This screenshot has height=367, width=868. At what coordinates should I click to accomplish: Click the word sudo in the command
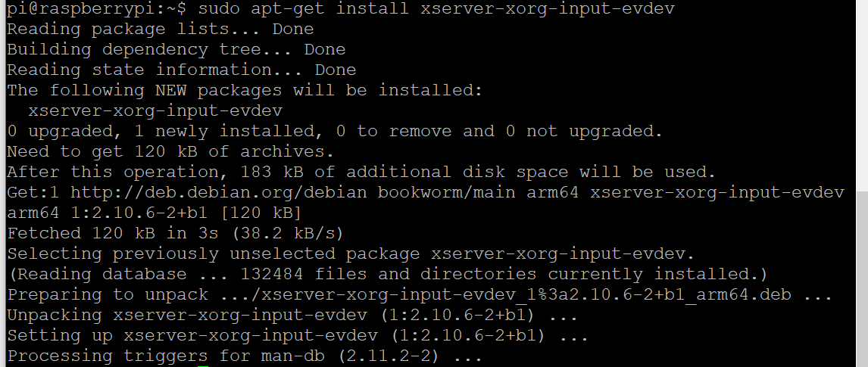[219, 8]
